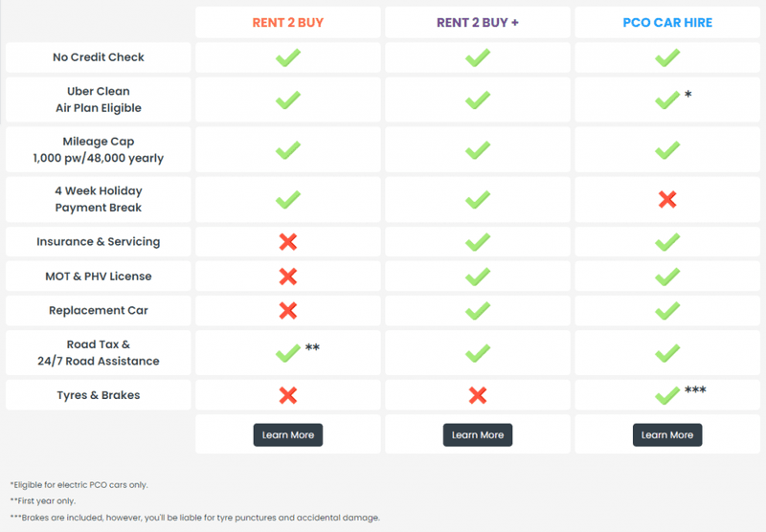Click Rent 2 Buy Tyres & Brakes cross
Viewport: 766px width, 532px height.
[x=287, y=395]
